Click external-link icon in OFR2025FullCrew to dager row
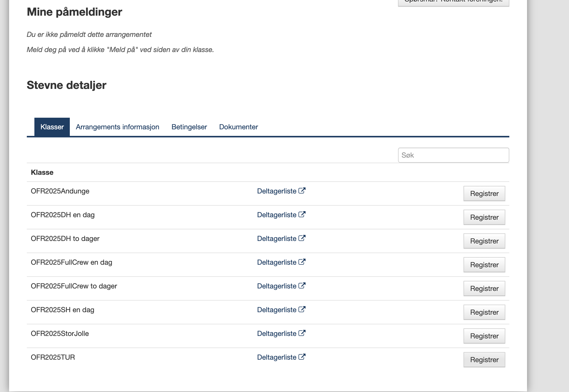Image resolution: width=569 pixels, height=392 pixels. coord(302,286)
